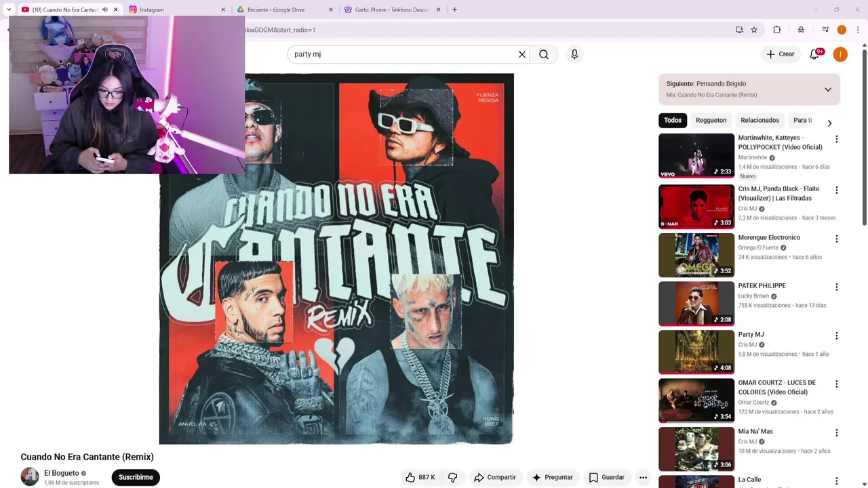
Task: Close the Google Drive tab
Action: pyautogui.click(x=331, y=9)
